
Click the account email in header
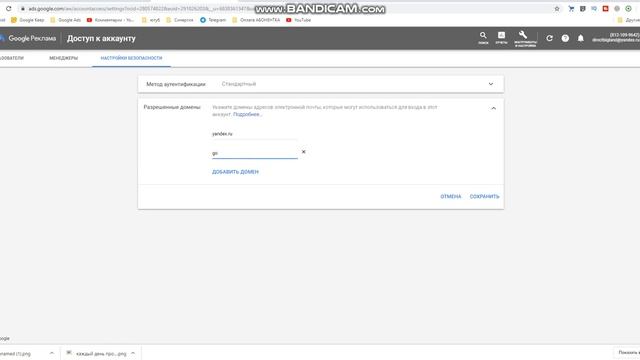point(616,40)
